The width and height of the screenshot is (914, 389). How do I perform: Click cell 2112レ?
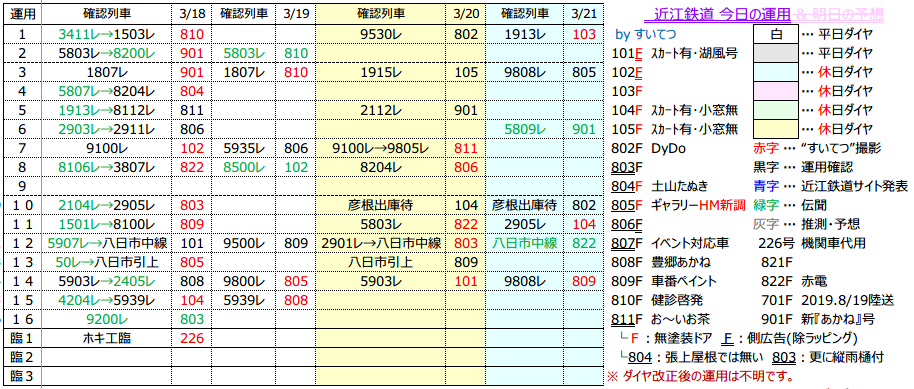(x=380, y=110)
